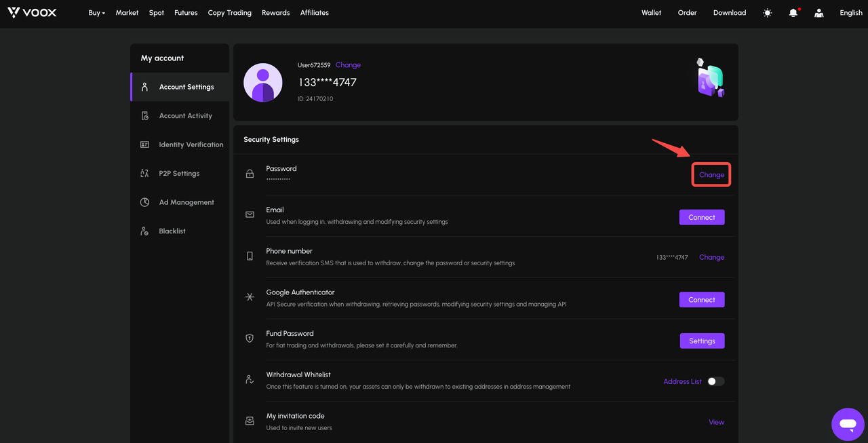
Task: Click P2P Settings sidebar icon
Action: pyautogui.click(x=144, y=174)
